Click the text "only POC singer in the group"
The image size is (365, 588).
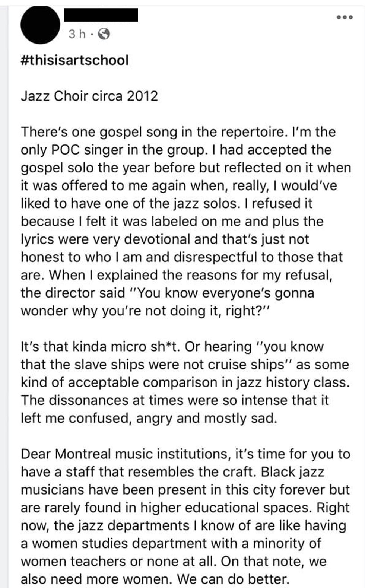point(112,150)
